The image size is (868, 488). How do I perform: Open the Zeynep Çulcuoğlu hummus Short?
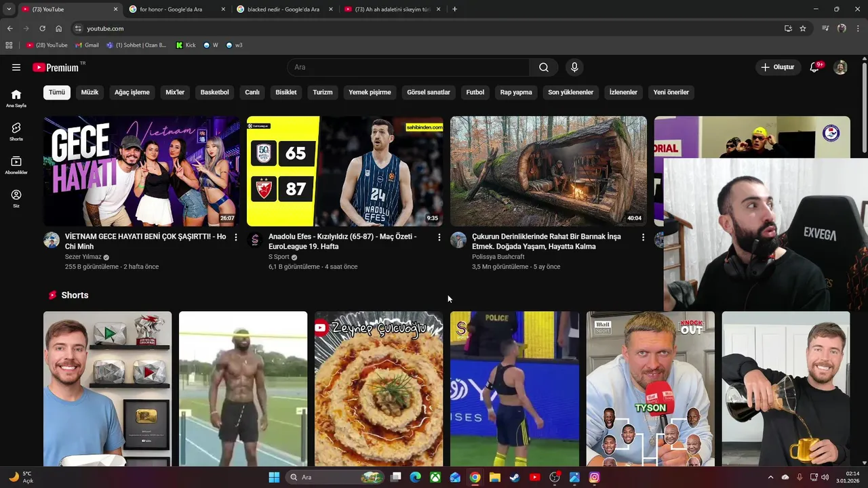(x=378, y=389)
